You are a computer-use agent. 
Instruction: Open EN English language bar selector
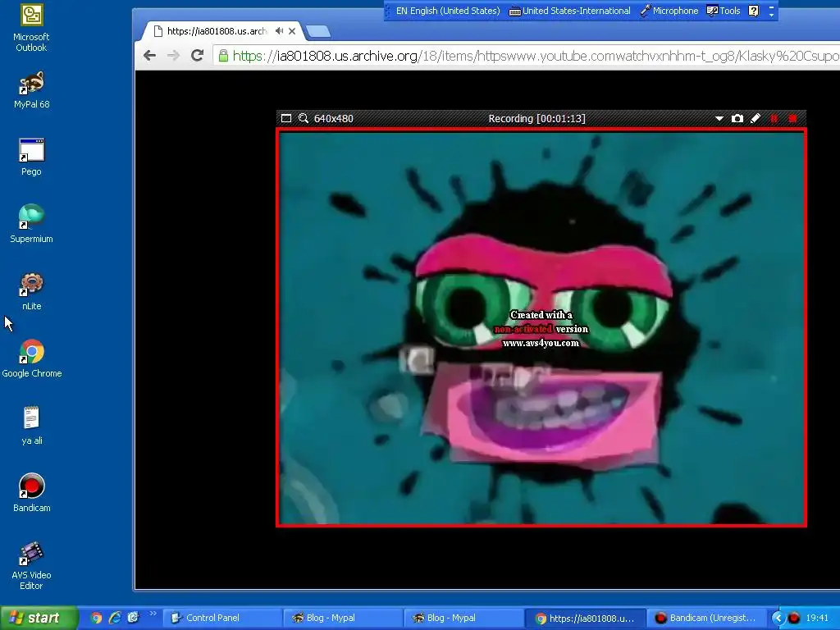tap(448, 11)
